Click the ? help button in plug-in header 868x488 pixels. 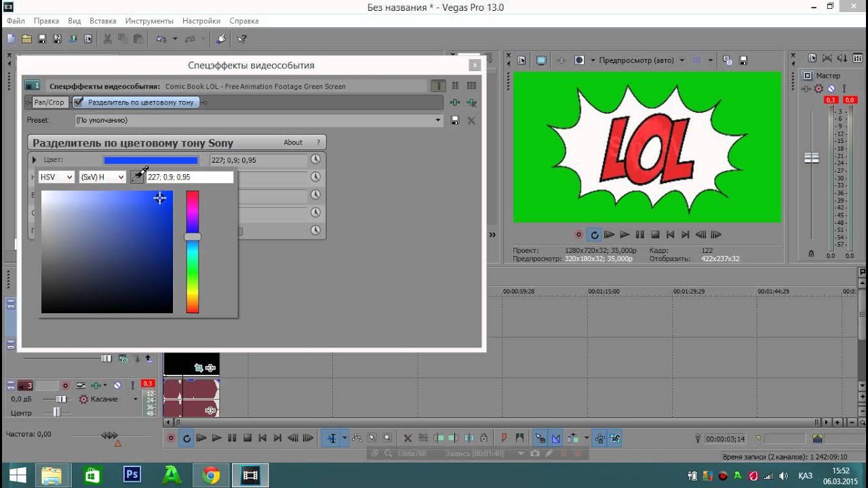point(318,142)
